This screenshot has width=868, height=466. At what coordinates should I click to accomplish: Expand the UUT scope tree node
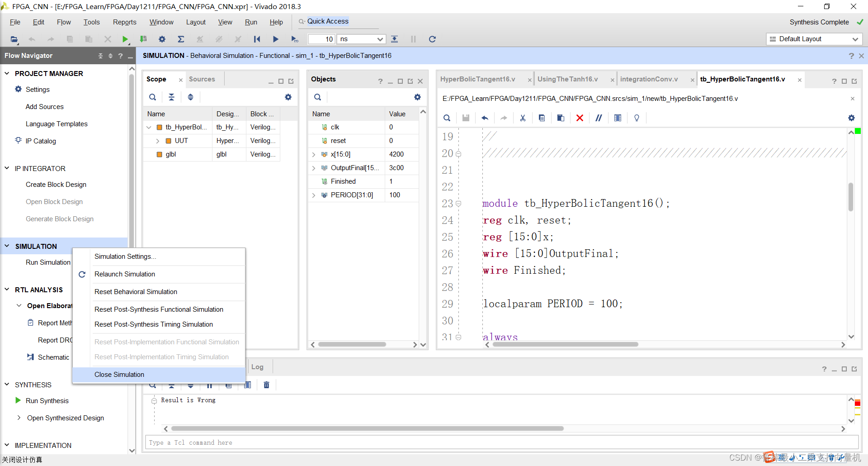pyautogui.click(x=158, y=141)
